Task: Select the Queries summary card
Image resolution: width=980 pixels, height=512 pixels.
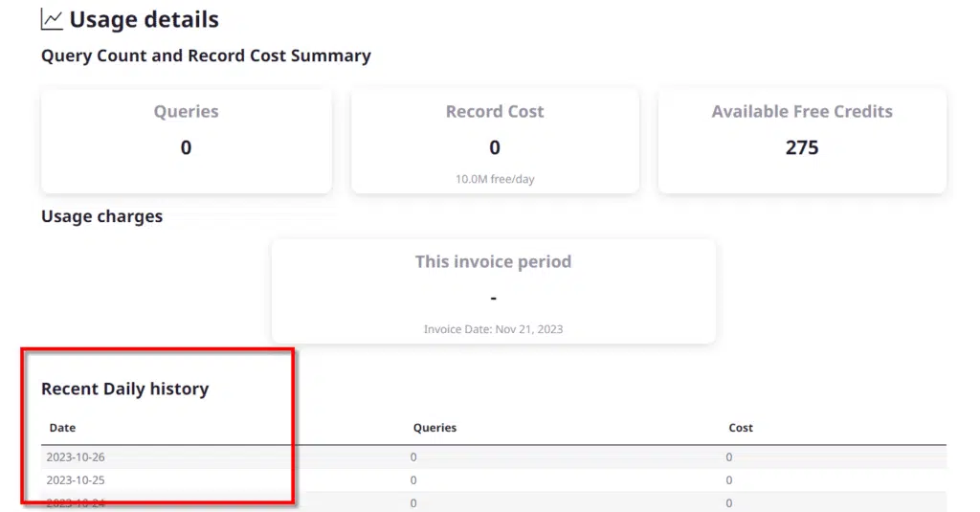Action: (186, 140)
